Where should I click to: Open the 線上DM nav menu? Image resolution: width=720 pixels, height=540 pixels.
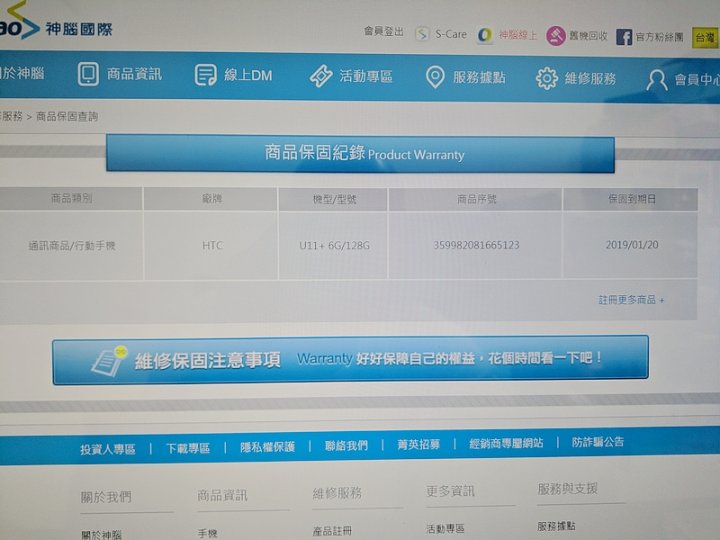(233, 75)
